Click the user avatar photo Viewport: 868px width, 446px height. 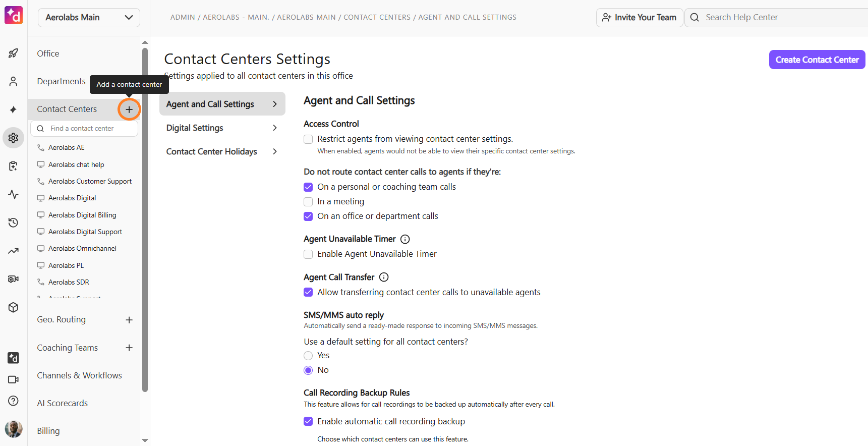point(14,429)
